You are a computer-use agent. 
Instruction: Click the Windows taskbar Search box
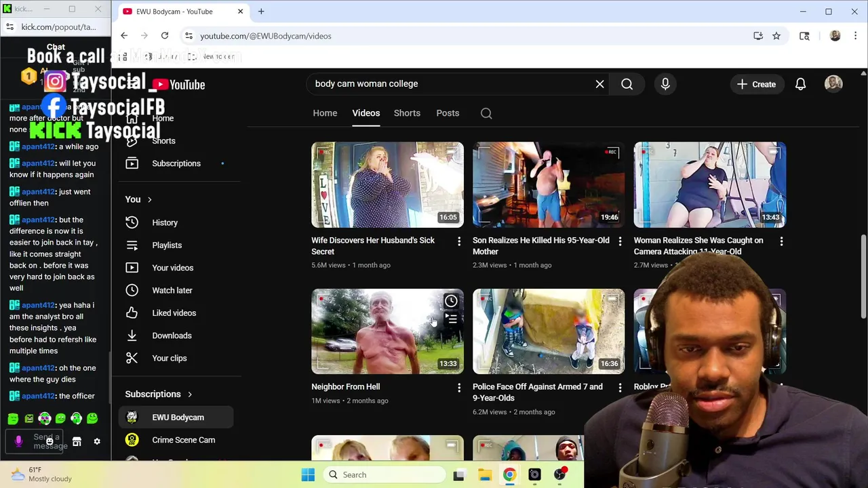click(383, 475)
